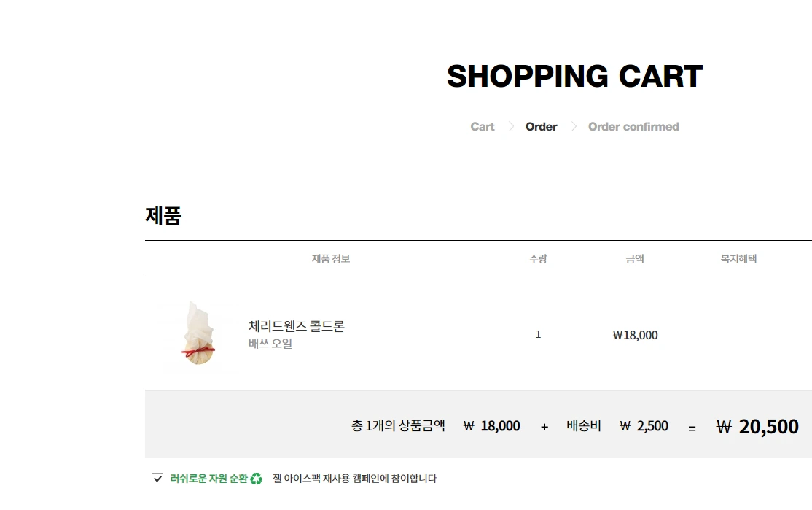Viewport: 812px width, 510px height.
Task: Select the 복지혜택 column header
Action: click(x=738, y=258)
